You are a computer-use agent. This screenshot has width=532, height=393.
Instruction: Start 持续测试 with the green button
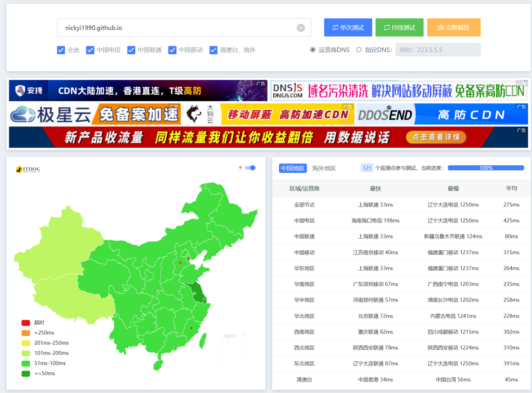coord(399,27)
